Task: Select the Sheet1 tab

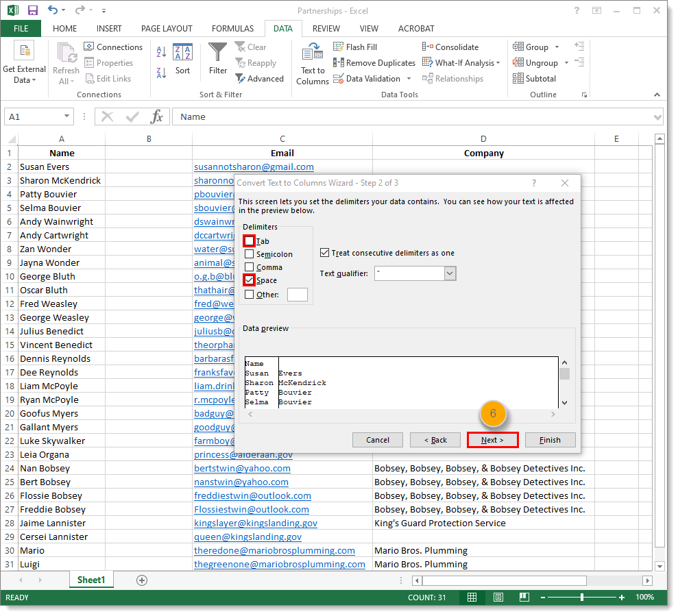Action: tap(91, 580)
